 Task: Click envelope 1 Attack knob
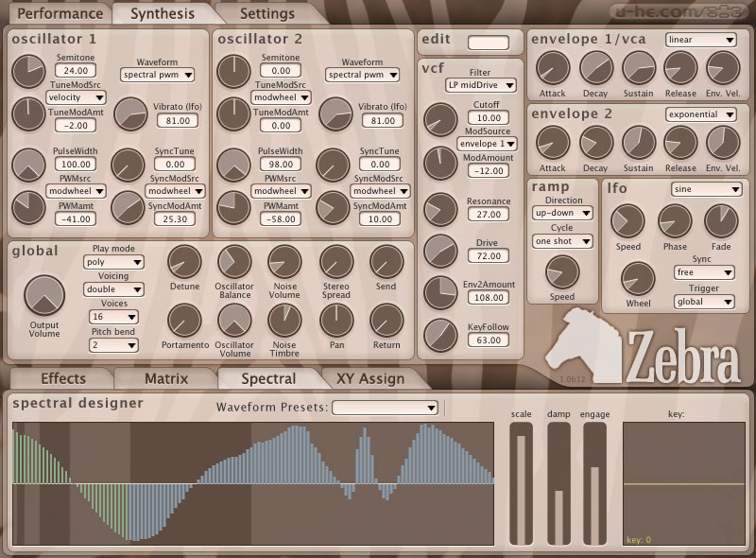(x=553, y=68)
